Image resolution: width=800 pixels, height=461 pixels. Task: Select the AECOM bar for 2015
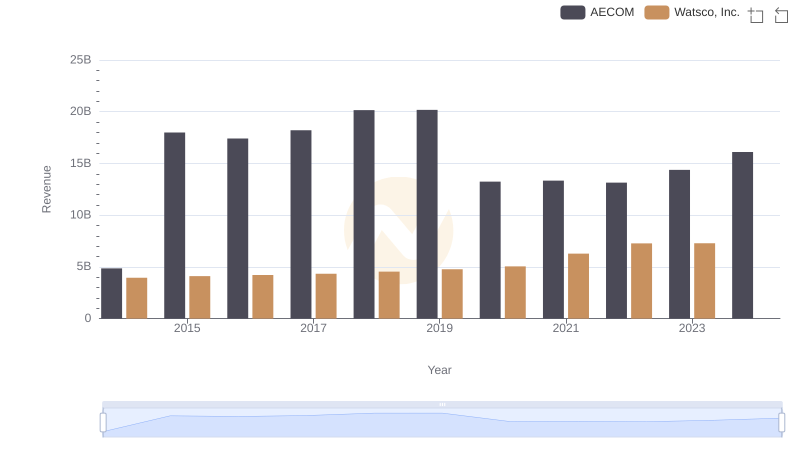point(175,225)
